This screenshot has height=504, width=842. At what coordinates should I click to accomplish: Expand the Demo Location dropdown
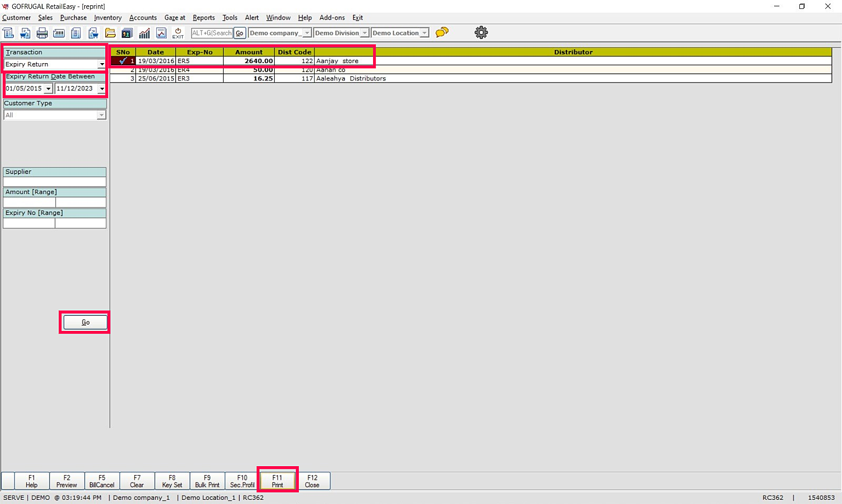coord(424,33)
